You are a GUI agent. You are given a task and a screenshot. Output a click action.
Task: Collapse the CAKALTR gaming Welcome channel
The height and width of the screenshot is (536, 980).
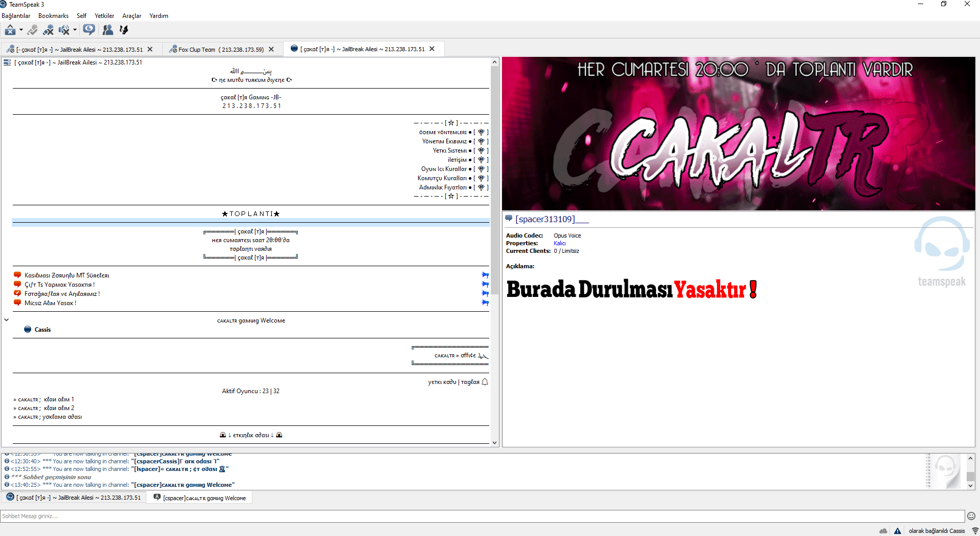coord(7,320)
